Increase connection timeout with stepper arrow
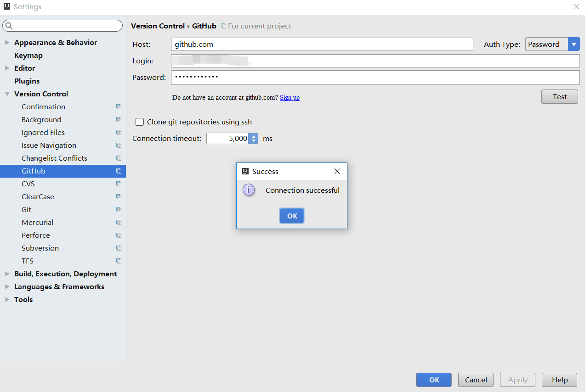 [x=253, y=135]
